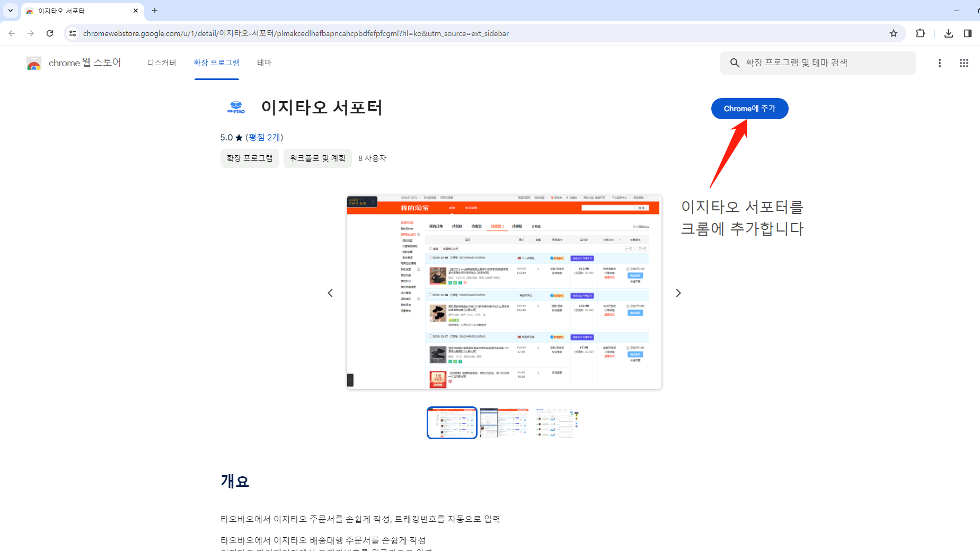Click the extensions and themes search field
This screenshot has height=551, width=980.
818,63
